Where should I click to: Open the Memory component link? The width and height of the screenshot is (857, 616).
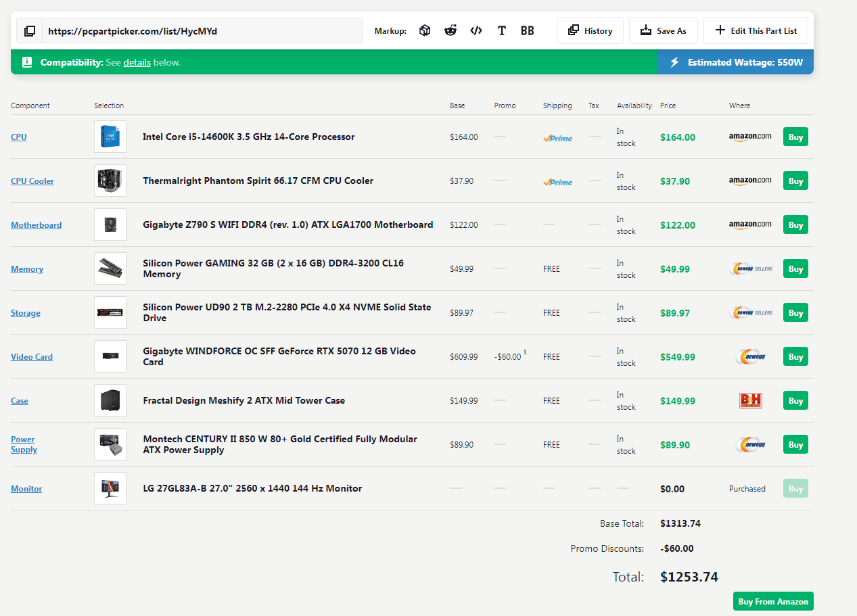point(27,268)
